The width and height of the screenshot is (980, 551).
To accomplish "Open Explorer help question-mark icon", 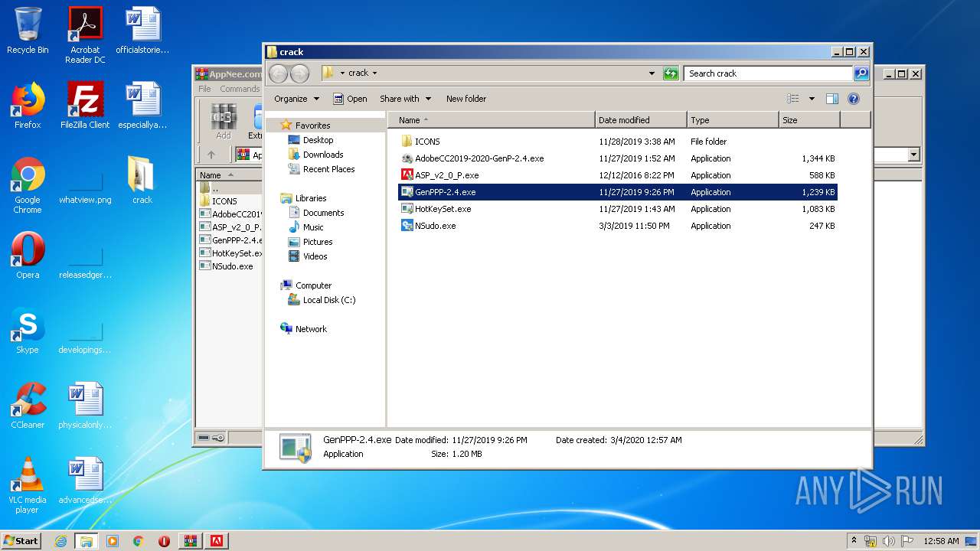I will click(854, 99).
